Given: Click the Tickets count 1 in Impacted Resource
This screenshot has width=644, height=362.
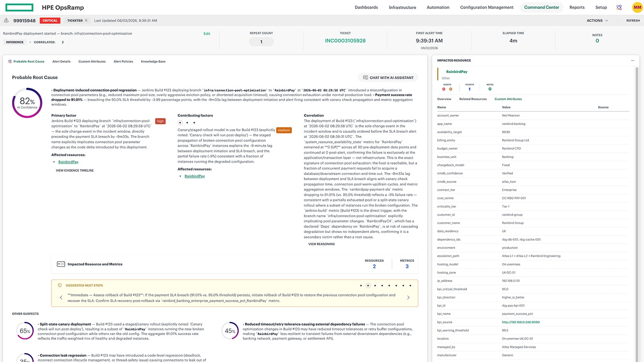Looking at the screenshot, I should [469, 89].
